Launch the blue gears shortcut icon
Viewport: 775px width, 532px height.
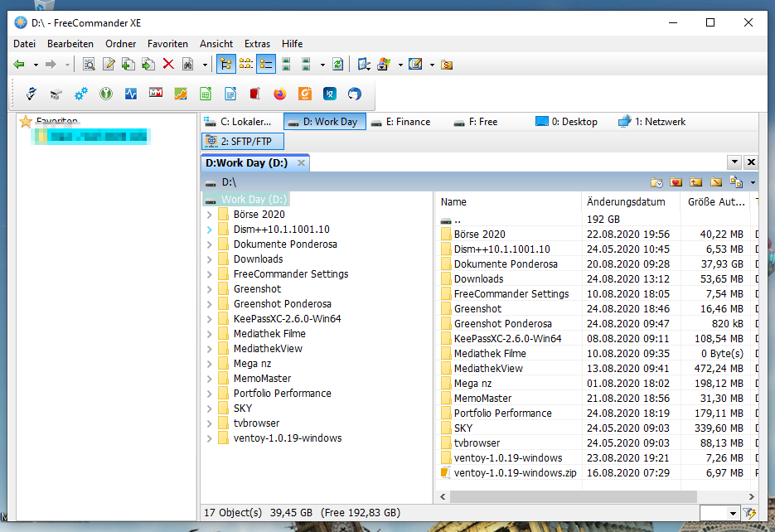[x=81, y=94]
